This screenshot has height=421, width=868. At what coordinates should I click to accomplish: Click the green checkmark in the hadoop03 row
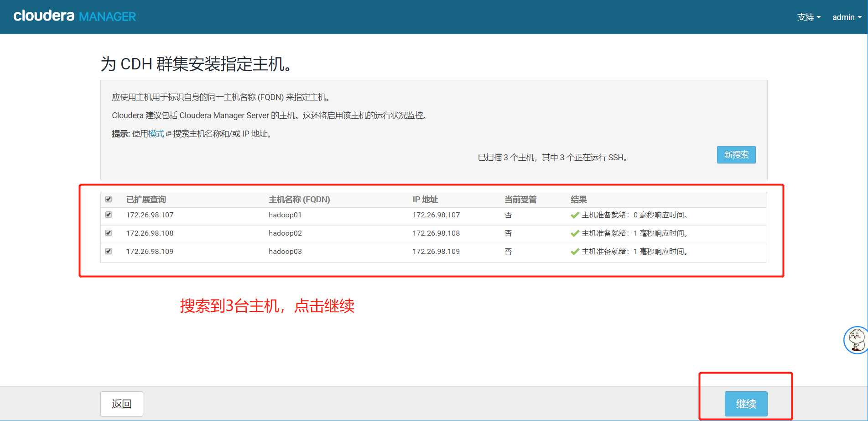tap(575, 252)
